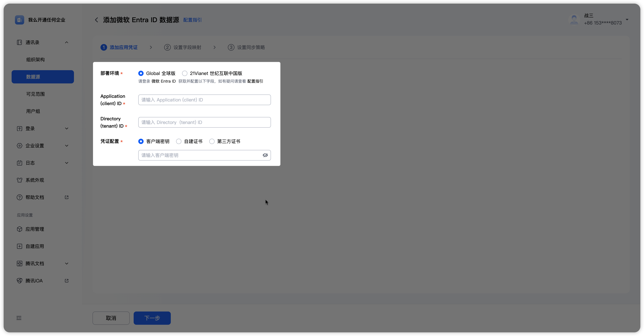Screen dimensions: 644x336
Task: Select 自建证书 credential radio option
Action: [x=179, y=141]
